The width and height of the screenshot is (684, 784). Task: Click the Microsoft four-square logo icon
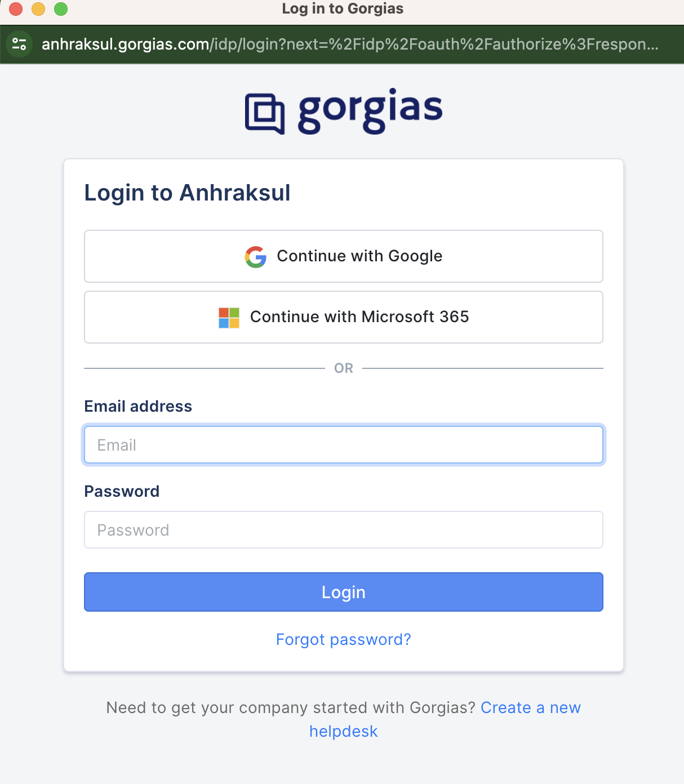pyautogui.click(x=229, y=318)
